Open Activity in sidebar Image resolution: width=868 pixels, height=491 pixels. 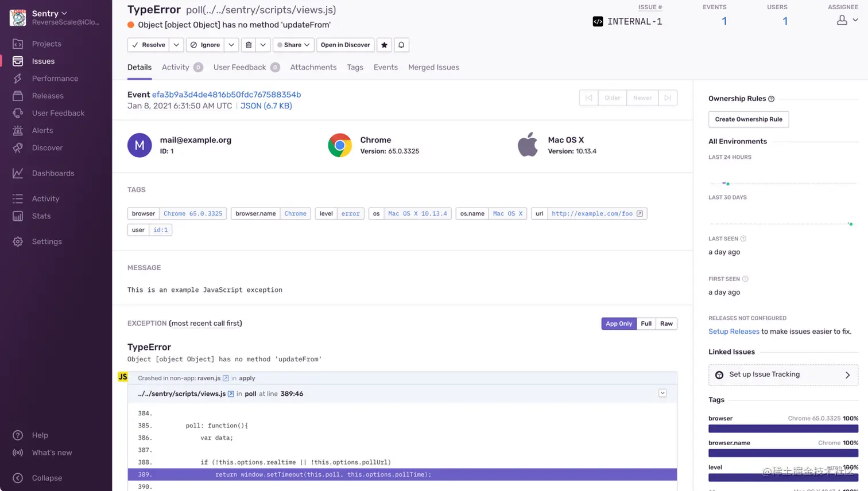pyautogui.click(x=45, y=198)
